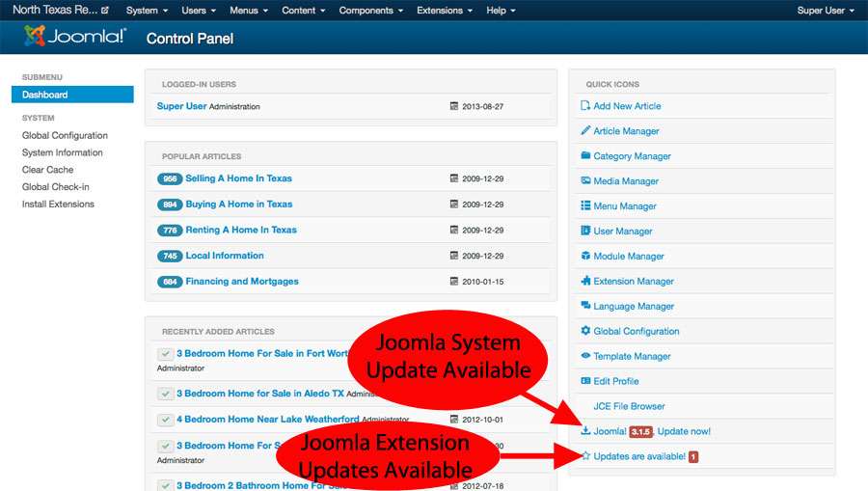Viewport: 868px width, 491px height.
Task: Expand the Super User account dropdown
Action: coord(826,10)
